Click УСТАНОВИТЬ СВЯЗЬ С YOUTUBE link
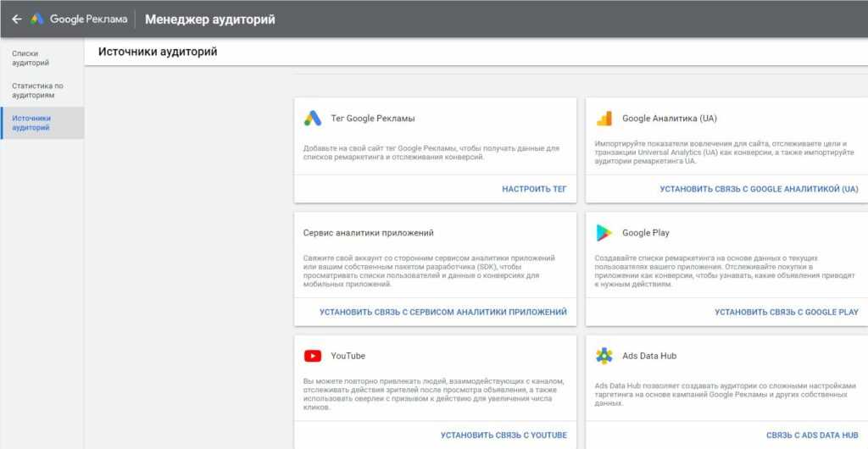The width and height of the screenshot is (868, 449). point(503,435)
